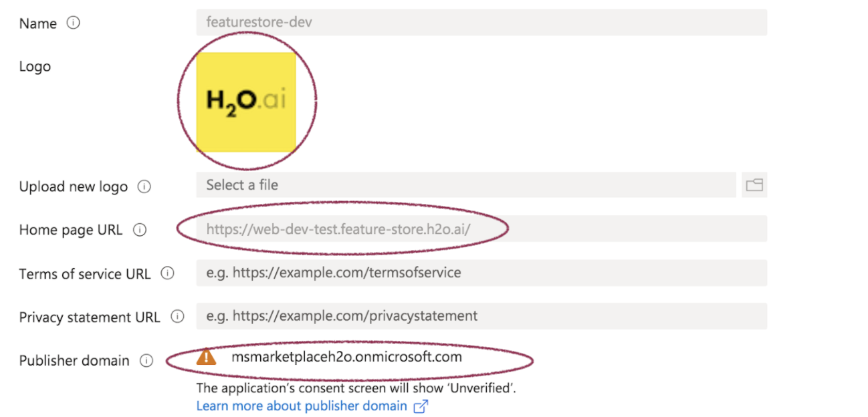Focus the Privacy statement URL field
The image size is (868, 417).
coord(481,316)
